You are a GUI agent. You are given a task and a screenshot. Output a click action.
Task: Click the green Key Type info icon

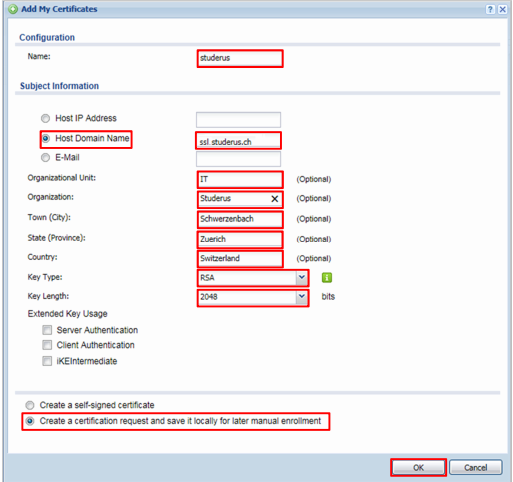pos(327,277)
